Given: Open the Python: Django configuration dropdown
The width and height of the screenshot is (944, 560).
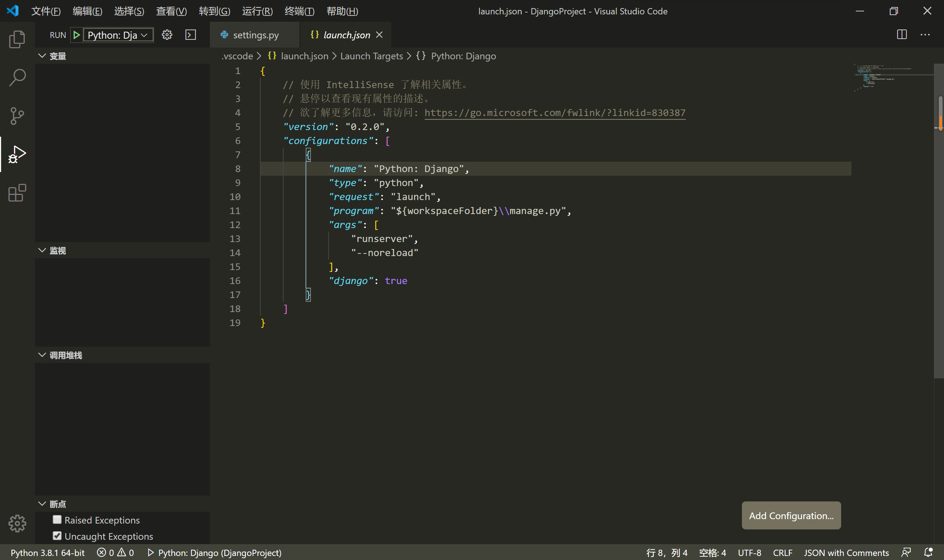Looking at the screenshot, I should coord(118,35).
